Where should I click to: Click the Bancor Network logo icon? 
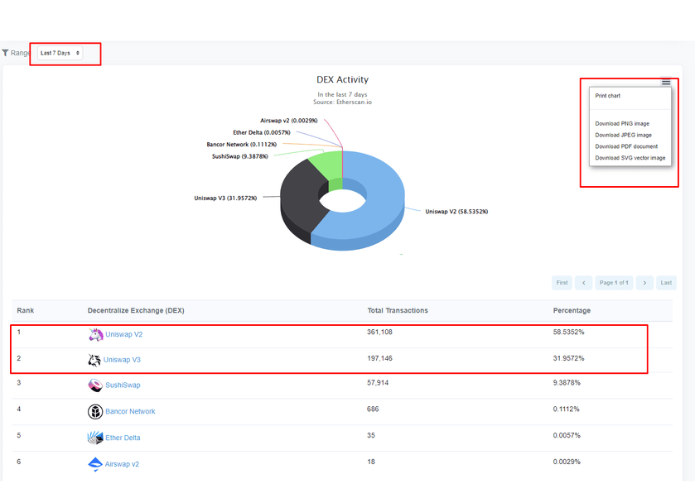coord(95,411)
